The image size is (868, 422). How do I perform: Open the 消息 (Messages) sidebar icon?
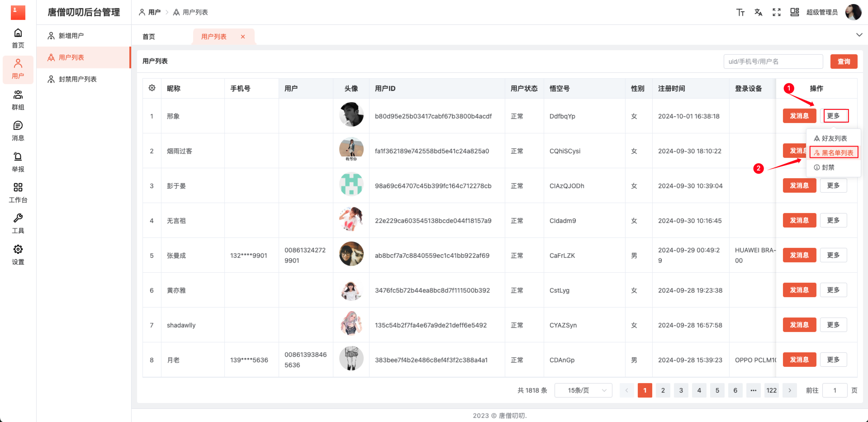(18, 131)
